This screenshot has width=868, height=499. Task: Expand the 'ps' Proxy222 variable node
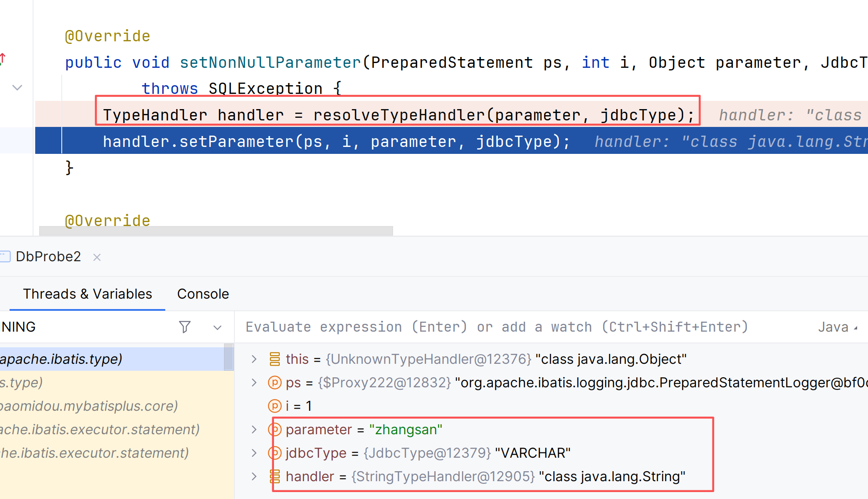254,383
